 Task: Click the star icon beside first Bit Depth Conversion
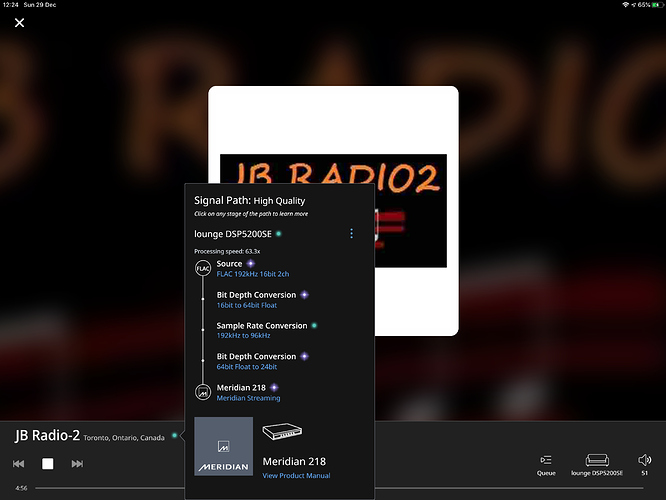(x=305, y=294)
